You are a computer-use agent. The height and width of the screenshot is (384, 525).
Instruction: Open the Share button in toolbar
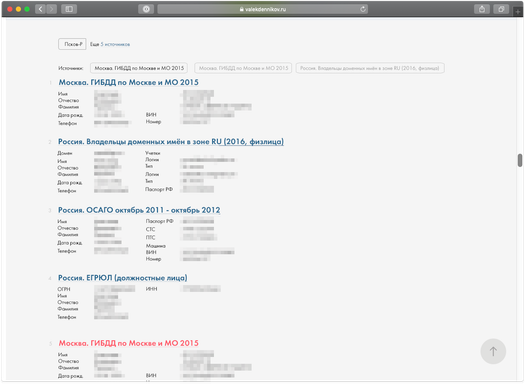(482, 9)
